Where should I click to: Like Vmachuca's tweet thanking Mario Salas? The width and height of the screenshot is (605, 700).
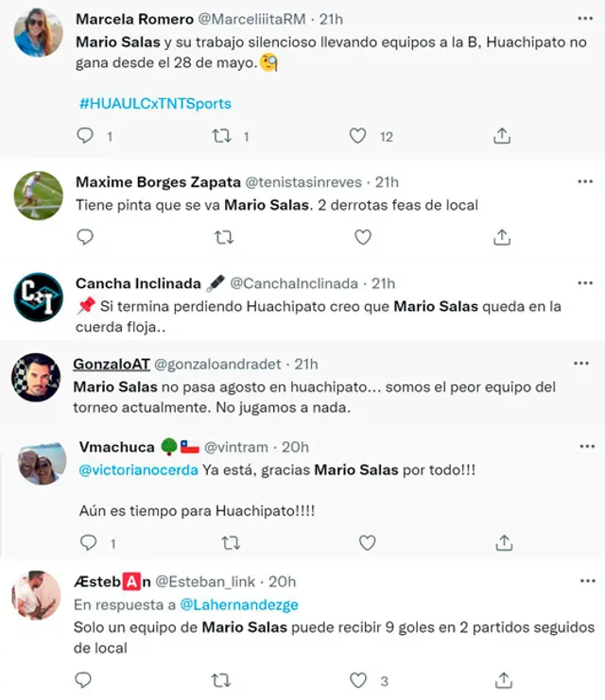click(367, 543)
